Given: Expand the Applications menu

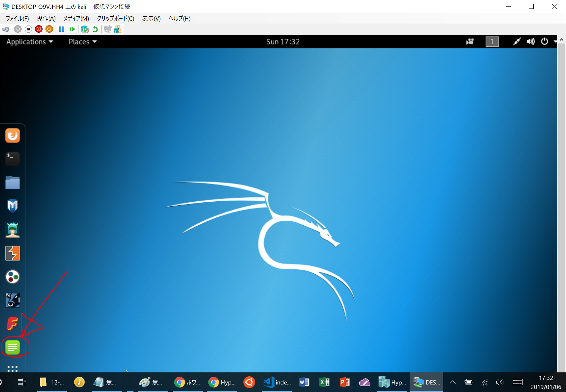Looking at the screenshot, I should pyautogui.click(x=29, y=42).
